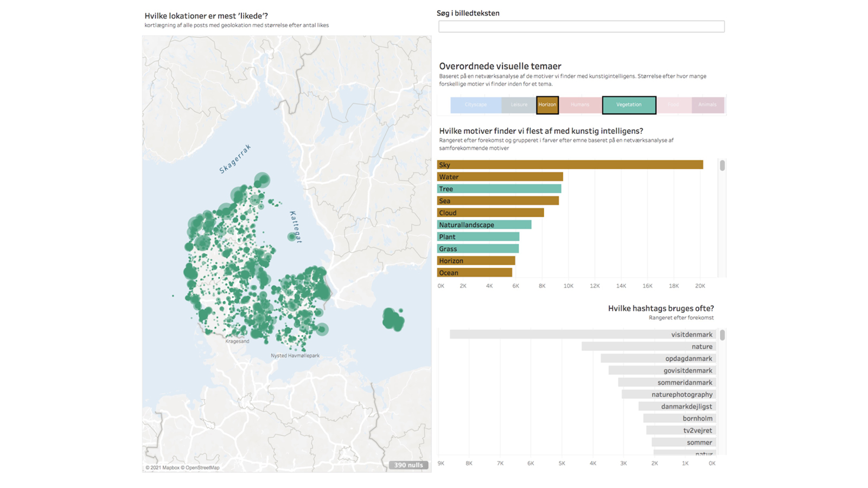Select the Naturallandscape motif bar
Viewport: 868px width, 488px height.
click(x=484, y=225)
